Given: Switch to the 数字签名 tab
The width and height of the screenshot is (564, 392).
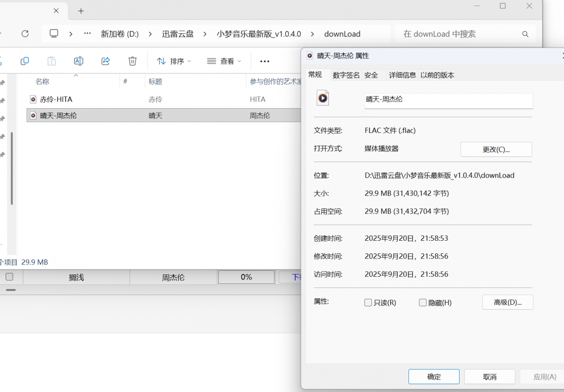Looking at the screenshot, I should pos(346,75).
